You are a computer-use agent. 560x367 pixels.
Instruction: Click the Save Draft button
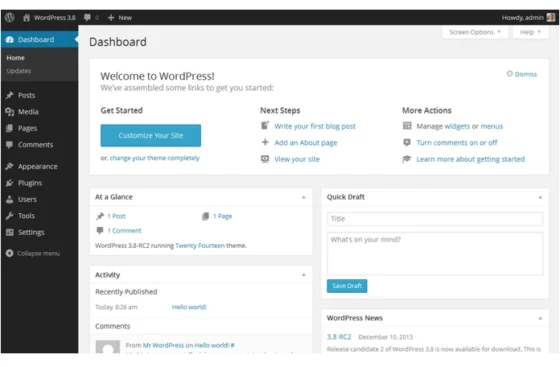347,286
